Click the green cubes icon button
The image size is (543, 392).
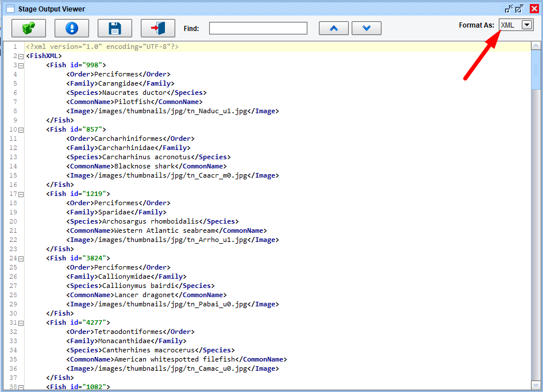coord(29,28)
